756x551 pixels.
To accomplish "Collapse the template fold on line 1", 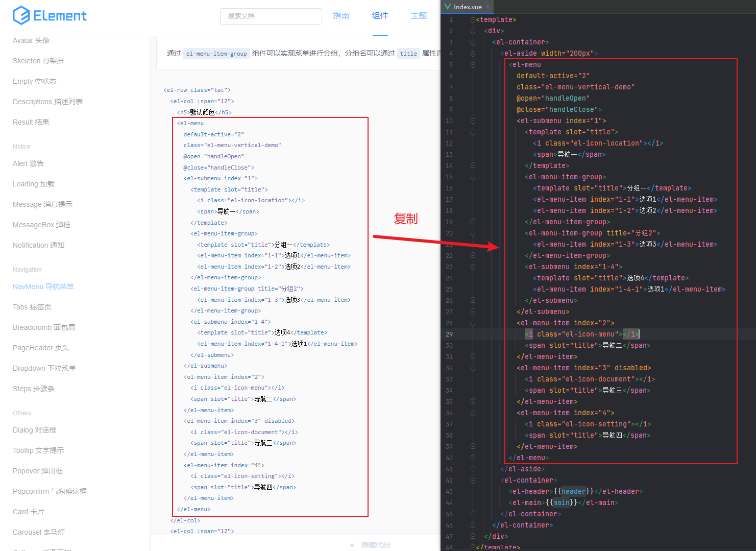I will 473,19.
